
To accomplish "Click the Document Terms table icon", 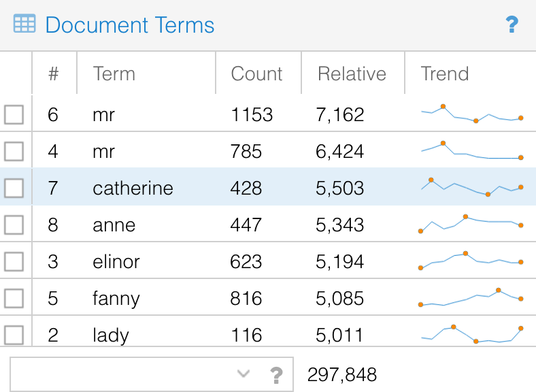I will point(24,24).
